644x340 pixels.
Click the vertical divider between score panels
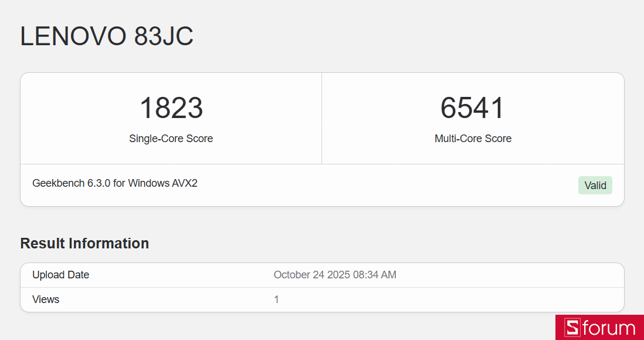click(x=321, y=119)
